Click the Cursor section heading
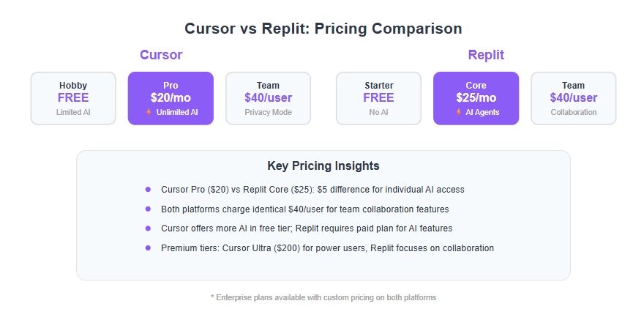Image resolution: width=644 pixels, height=320 pixels. 161,55
